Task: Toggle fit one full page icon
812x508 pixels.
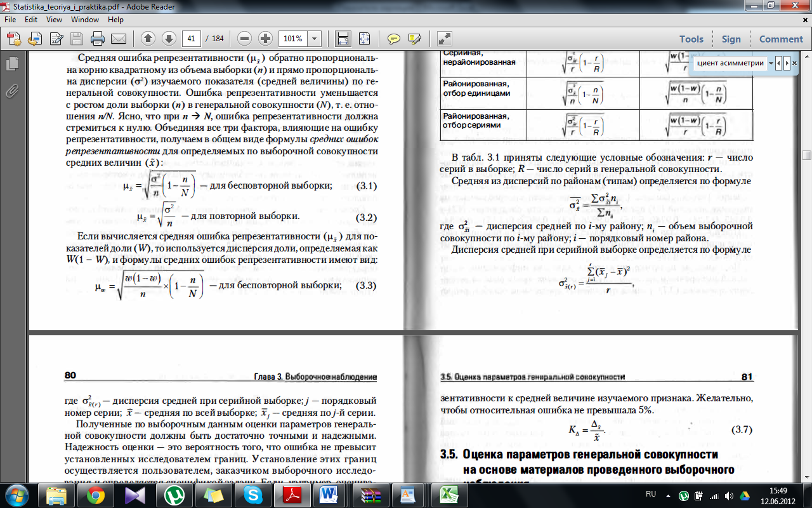Action: pos(364,39)
